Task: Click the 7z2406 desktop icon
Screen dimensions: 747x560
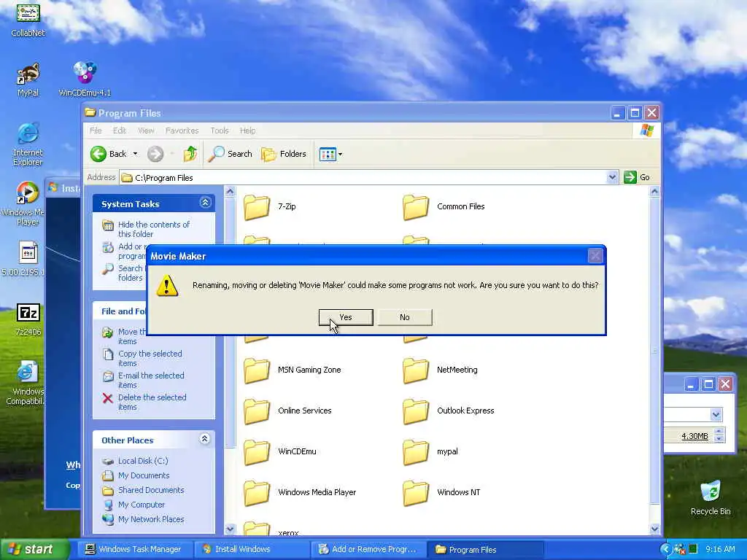Action: (x=28, y=314)
